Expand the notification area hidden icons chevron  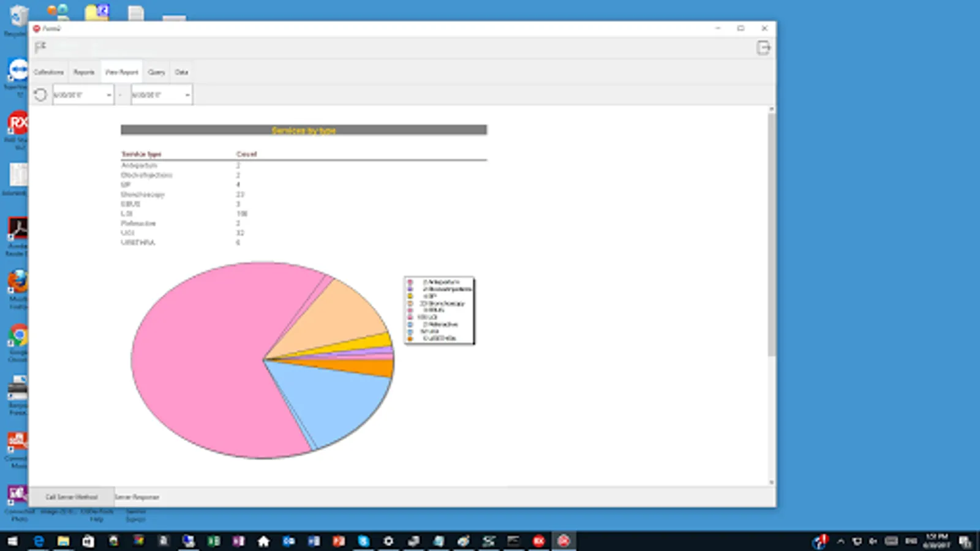pos(841,541)
